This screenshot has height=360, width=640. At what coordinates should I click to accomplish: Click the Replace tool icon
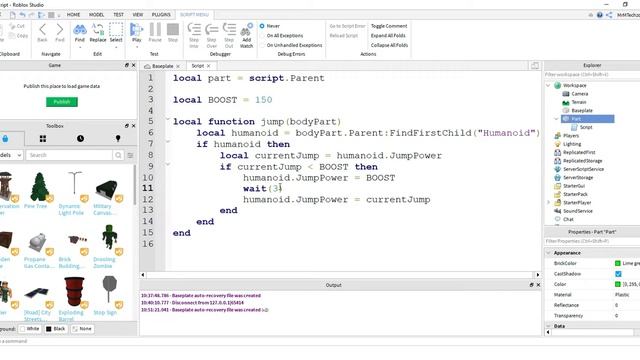98,30
